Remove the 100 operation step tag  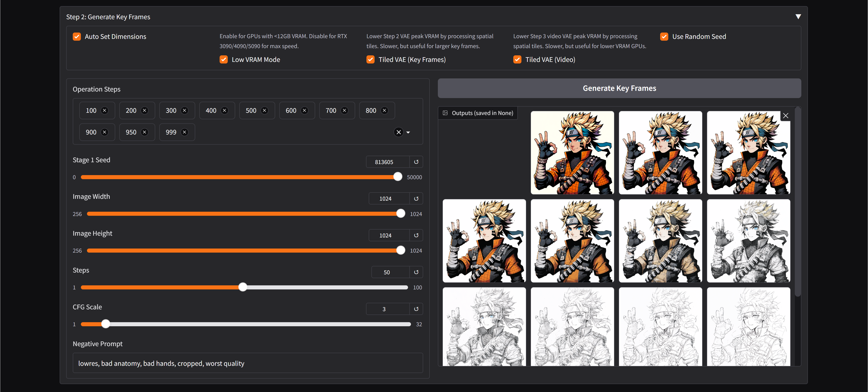pyautogui.click(x=104, y=110)
